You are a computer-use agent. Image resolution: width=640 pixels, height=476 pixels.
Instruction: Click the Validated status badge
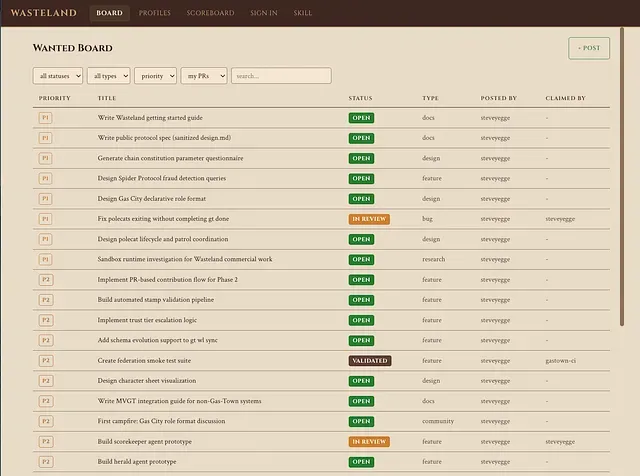[x=369, y=360]
